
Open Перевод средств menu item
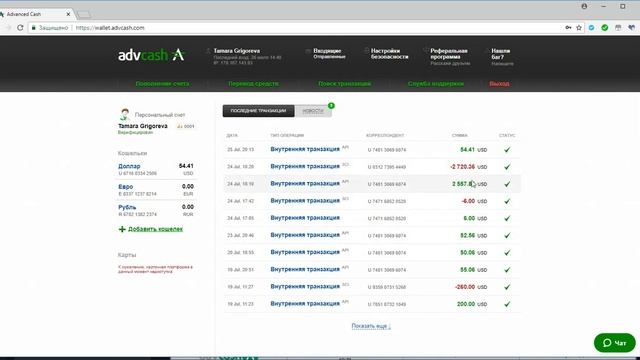tap(253, 84)
